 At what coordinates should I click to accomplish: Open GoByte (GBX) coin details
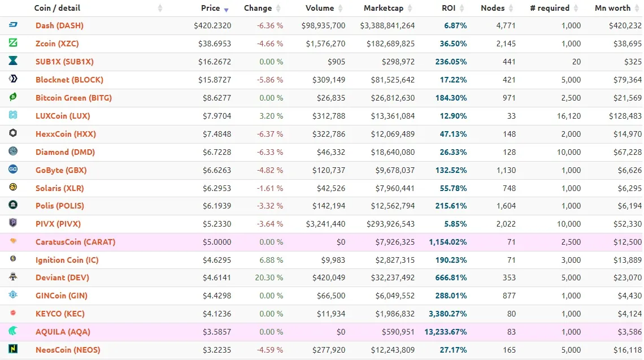(x=61, y=170)
